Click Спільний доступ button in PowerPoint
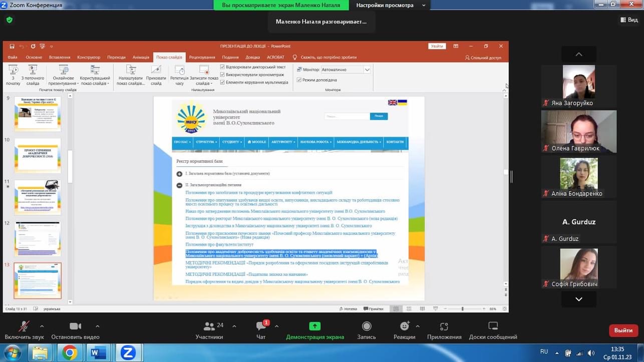The image size is (644, 362). click(x=483, y=58)
